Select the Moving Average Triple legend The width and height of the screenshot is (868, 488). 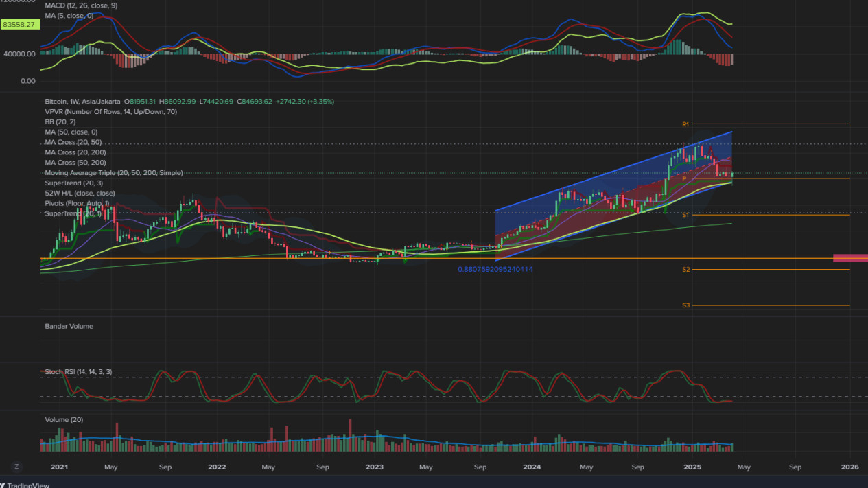pos(114,173)
